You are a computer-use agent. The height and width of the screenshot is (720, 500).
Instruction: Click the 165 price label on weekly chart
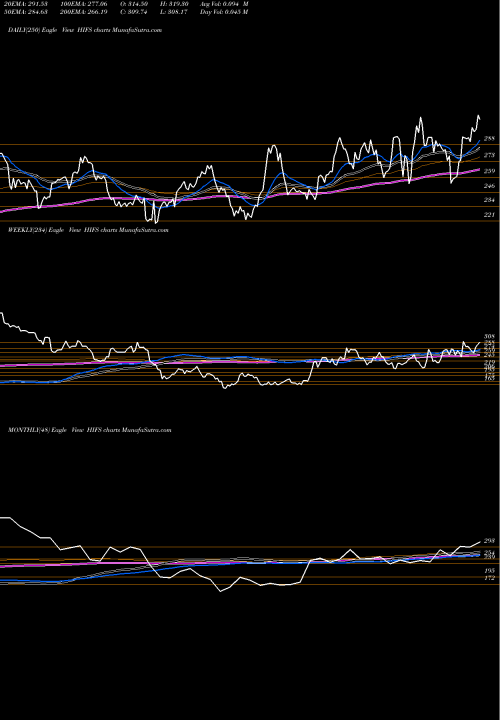coord(489,378)
